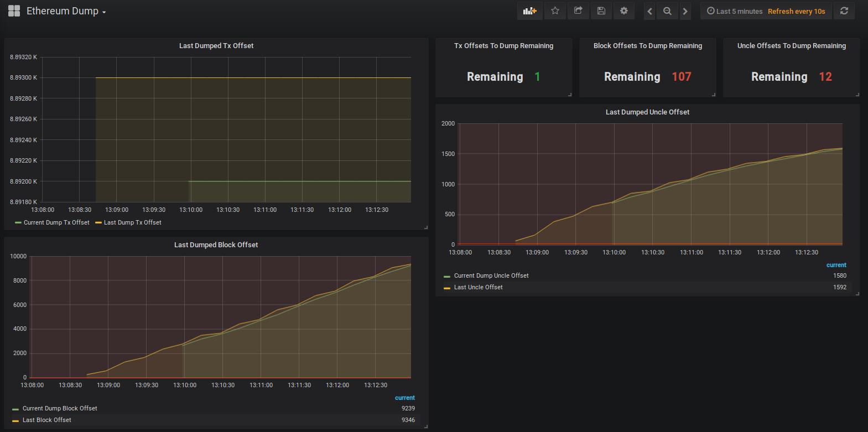
Task: Toggle the Current Dump Tx Offset legend series
Action: coord(56,222)
